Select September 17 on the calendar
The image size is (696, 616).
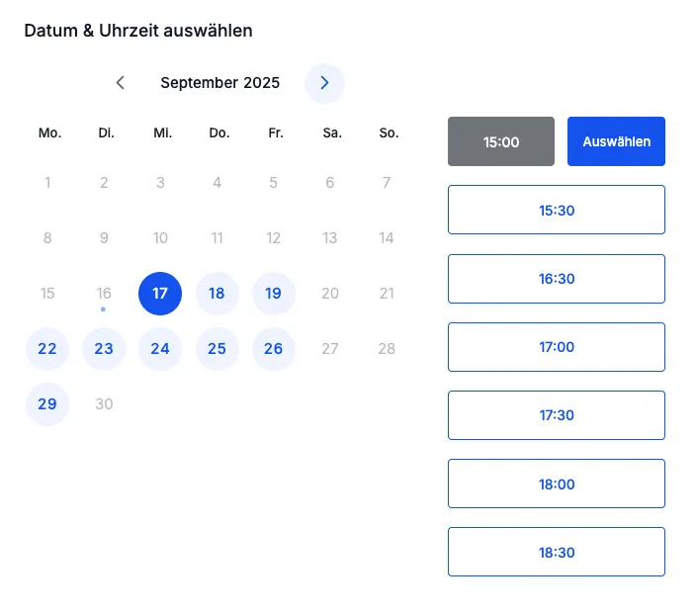160,294
